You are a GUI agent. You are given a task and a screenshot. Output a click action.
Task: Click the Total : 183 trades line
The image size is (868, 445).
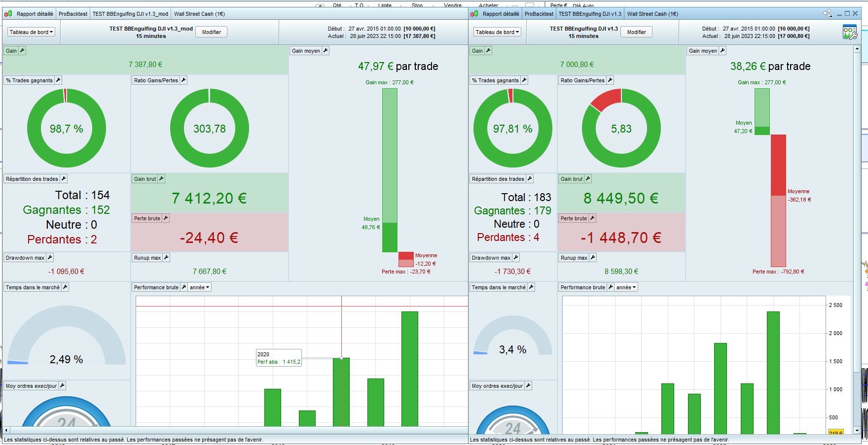point(526,197)
